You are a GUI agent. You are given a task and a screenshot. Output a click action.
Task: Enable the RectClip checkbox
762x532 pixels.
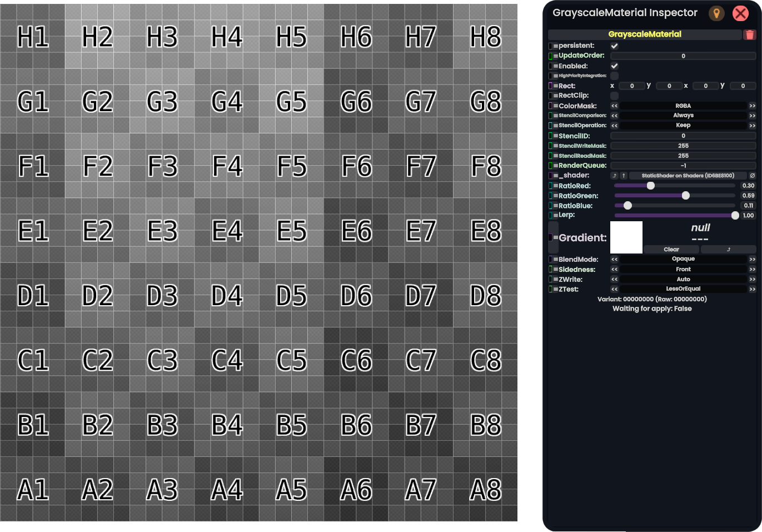(x=614, y=96)
